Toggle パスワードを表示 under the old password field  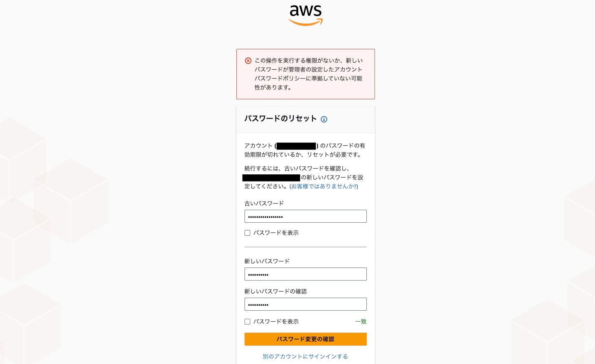(x=247, y=233)
